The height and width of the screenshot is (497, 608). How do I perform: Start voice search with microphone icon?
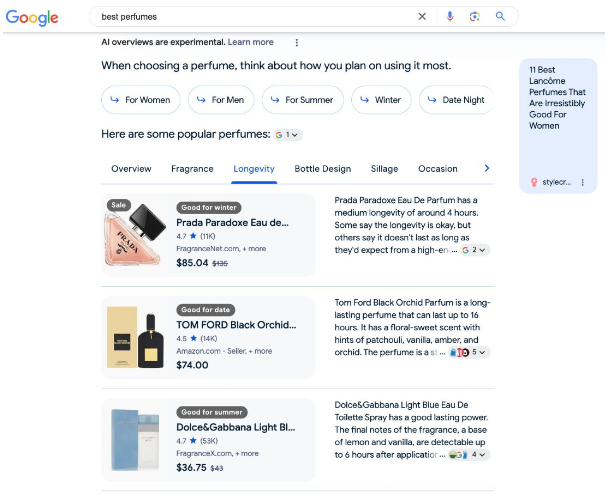coord(450,17)
